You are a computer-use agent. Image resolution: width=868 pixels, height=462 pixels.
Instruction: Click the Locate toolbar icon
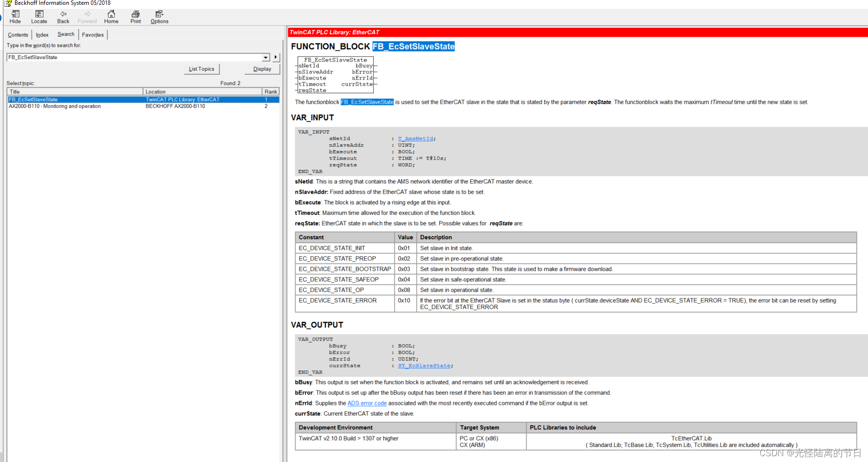[x=39, y=17]
